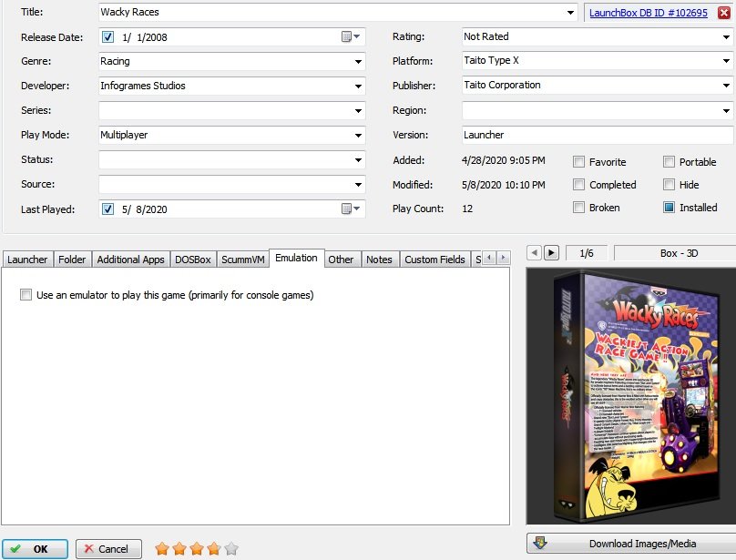Open the Rating dropdown
Viewport: 736px width, 560px height.
click(x=726, y=36)
